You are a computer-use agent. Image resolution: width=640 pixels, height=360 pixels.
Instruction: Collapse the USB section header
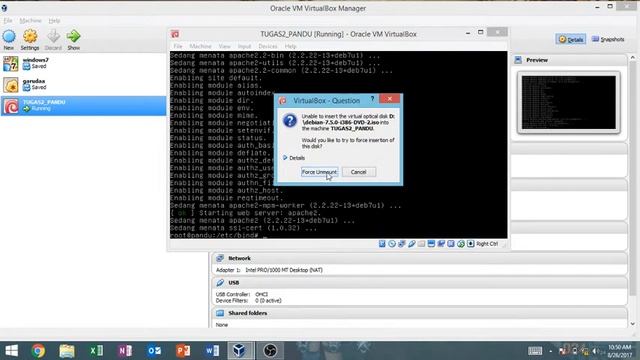pos(419,282)
